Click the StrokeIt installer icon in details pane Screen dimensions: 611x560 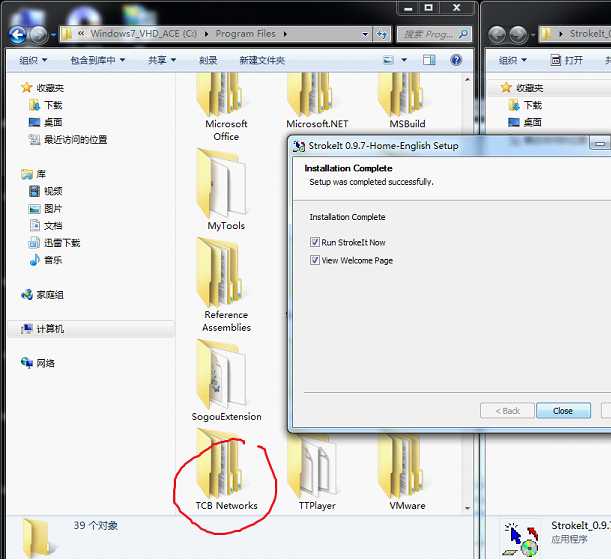(523, 539)
